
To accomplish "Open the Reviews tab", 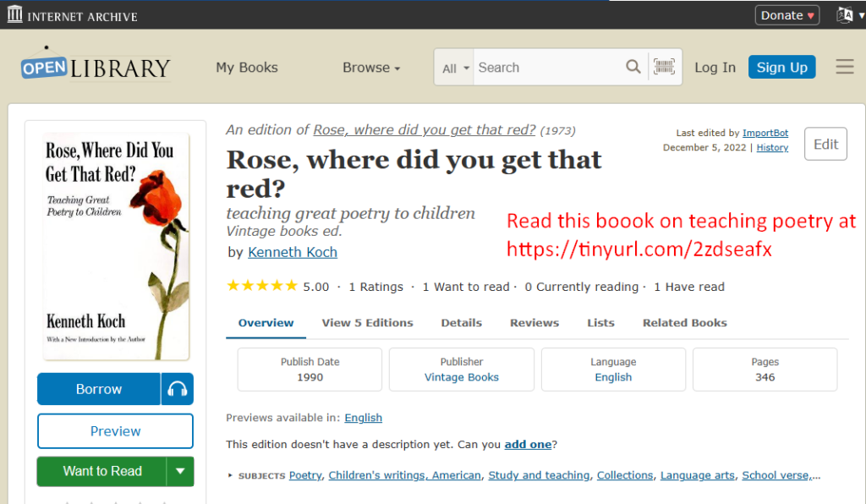I will [534, 323].
